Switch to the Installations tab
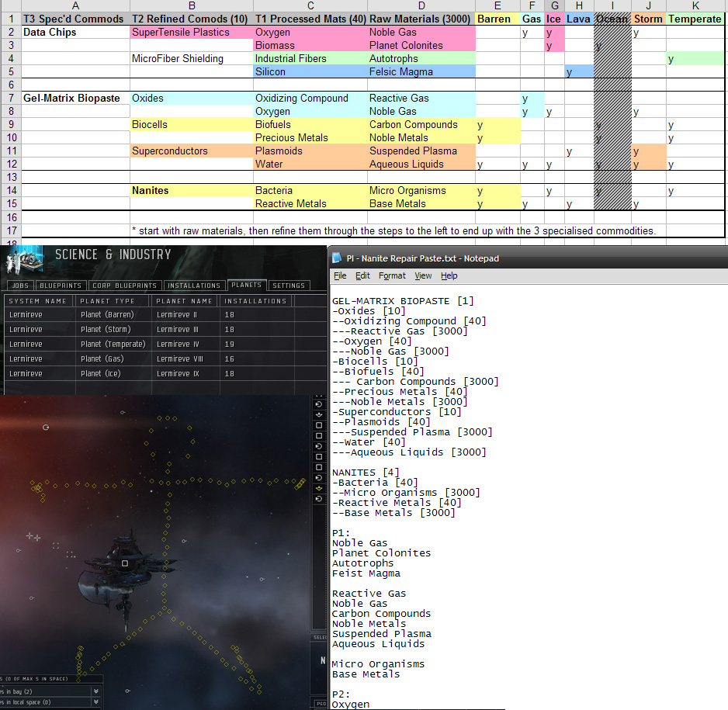The width and height of the screenshot is (728, 710). pyautogui.click(x=194, y=286)
